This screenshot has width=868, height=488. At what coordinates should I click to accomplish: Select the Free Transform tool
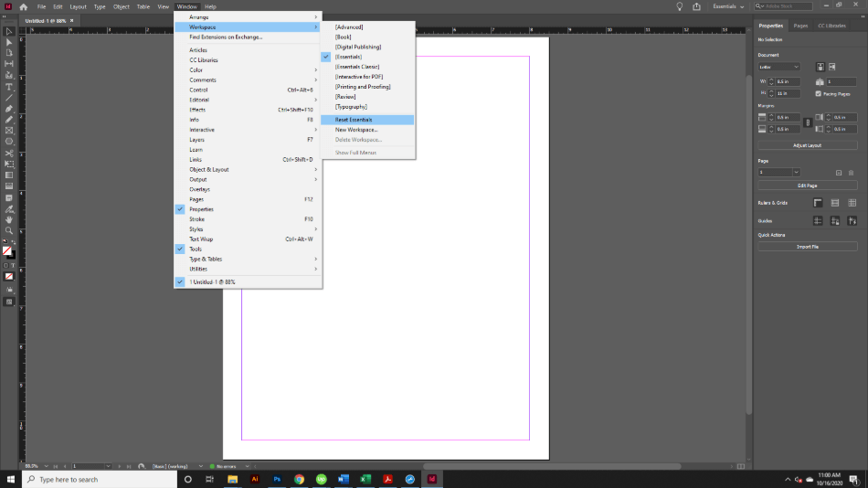[9, 164]
